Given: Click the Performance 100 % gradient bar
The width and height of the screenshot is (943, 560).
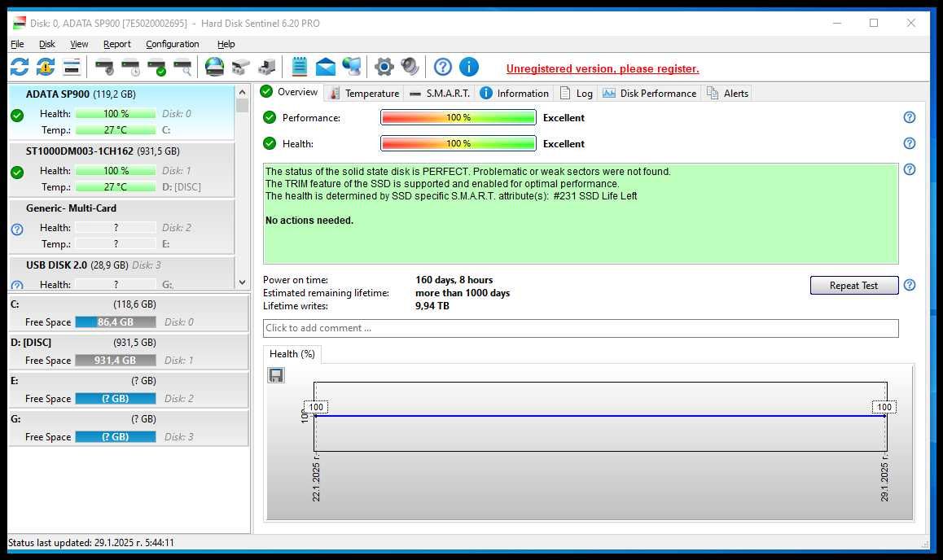Looking at the screenshot, I should [x=458, y=117].
